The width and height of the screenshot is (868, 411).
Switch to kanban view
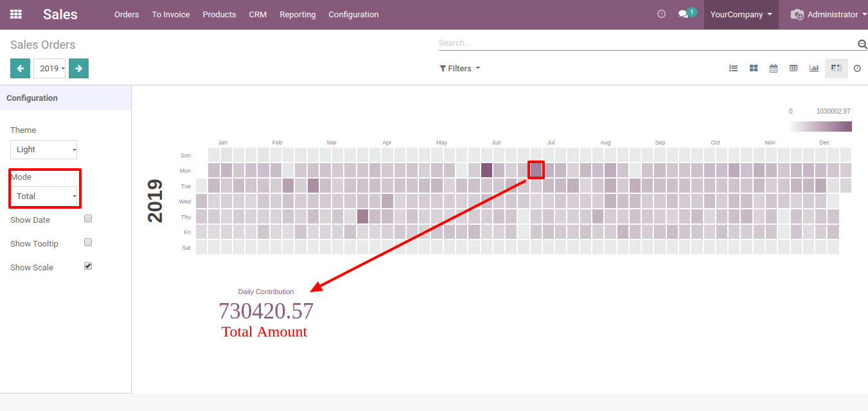click(x=754, y=69)
